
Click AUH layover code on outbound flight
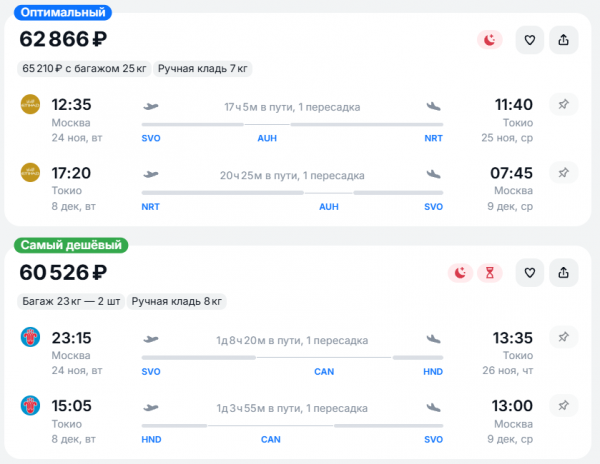[267, 138]
